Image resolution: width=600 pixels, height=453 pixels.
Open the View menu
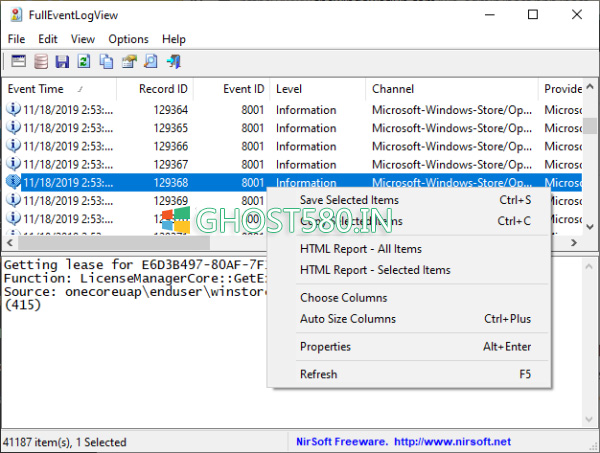point(83,39)
